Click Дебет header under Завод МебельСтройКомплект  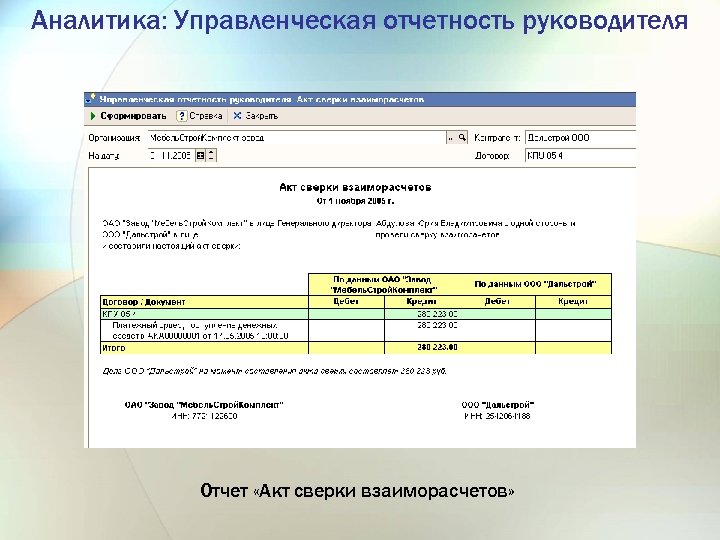[x=346, y=302]
